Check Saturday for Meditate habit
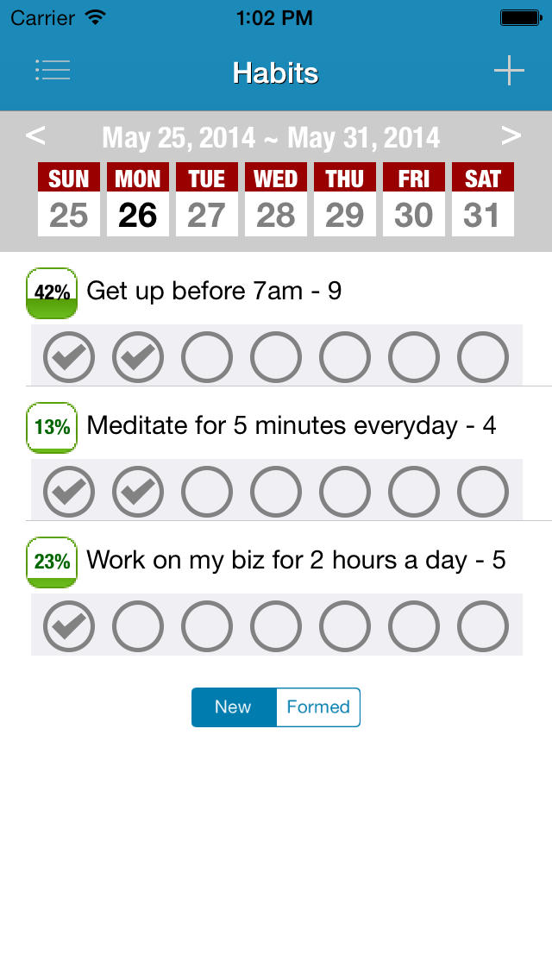This screenshot has height=980, width=552. 483,492
